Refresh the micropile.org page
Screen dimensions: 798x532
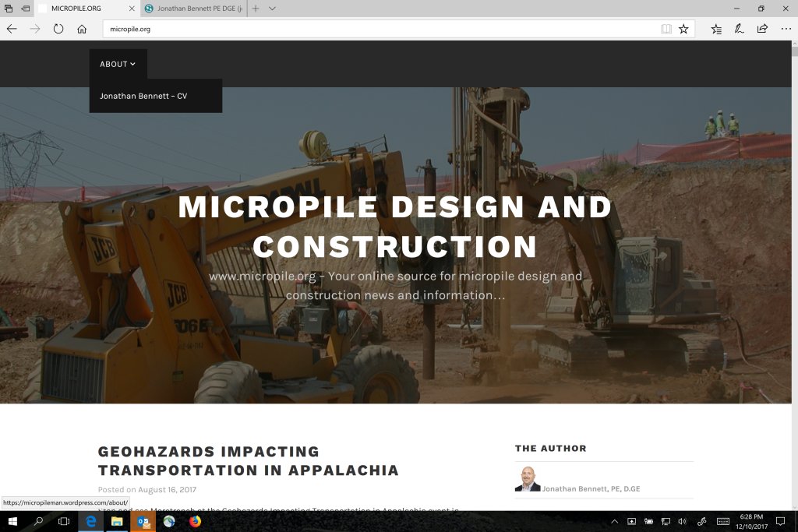pyautogui.click(x=58, y=29)
